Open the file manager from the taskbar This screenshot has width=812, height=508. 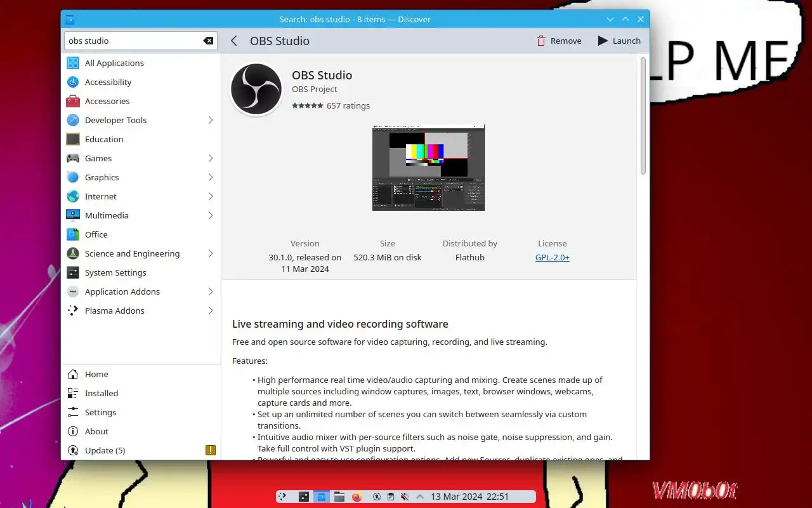tap(339, 497)
